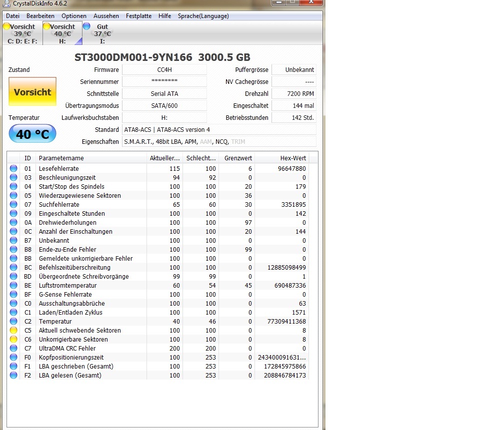Click status icon for Kopfpositionierungszeit
The image size is (504, 430).
(x=13, y=357)
